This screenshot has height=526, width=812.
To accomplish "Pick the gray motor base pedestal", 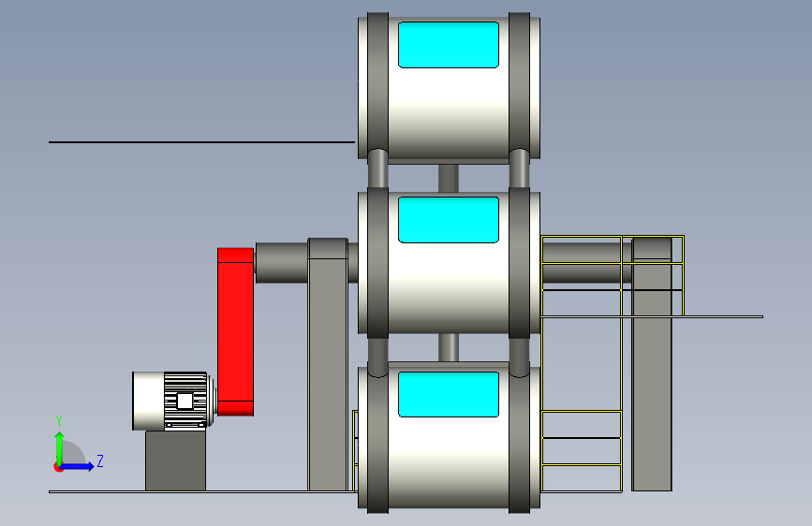I will 175,460.
